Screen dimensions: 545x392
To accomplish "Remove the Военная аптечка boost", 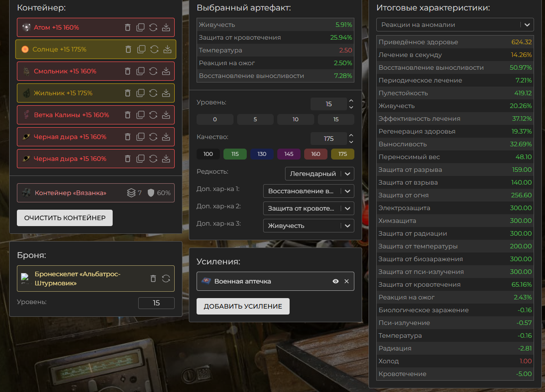I will point(347,282).
